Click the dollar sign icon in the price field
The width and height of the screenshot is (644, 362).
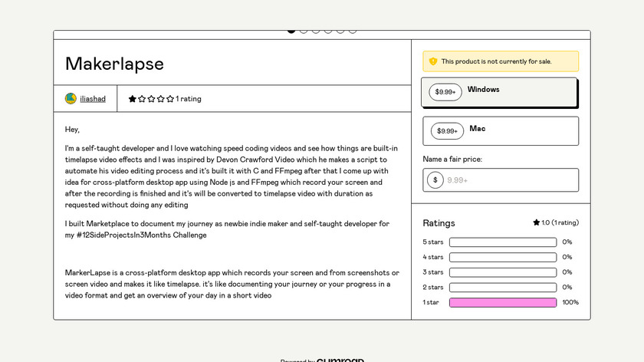pos(435,180)
